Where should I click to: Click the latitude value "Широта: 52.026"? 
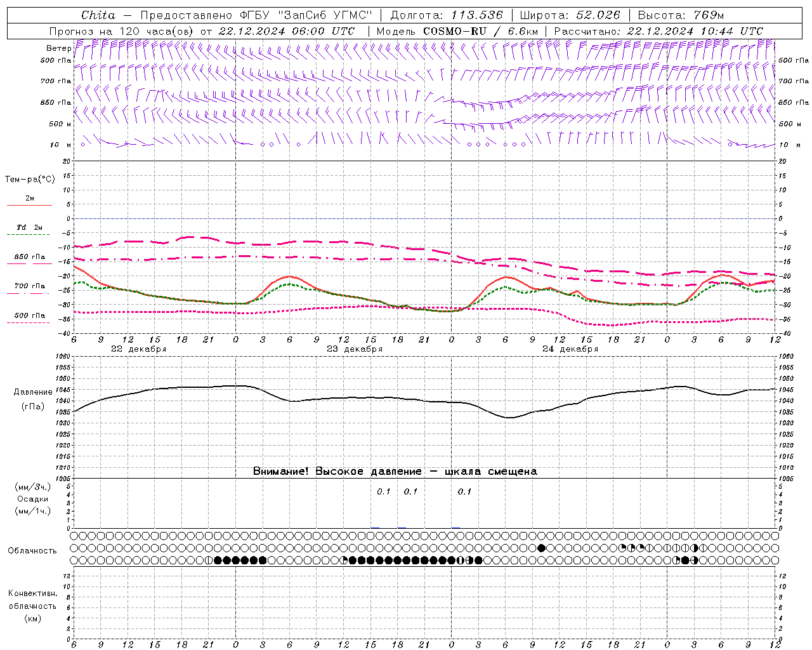coord(570,15)
